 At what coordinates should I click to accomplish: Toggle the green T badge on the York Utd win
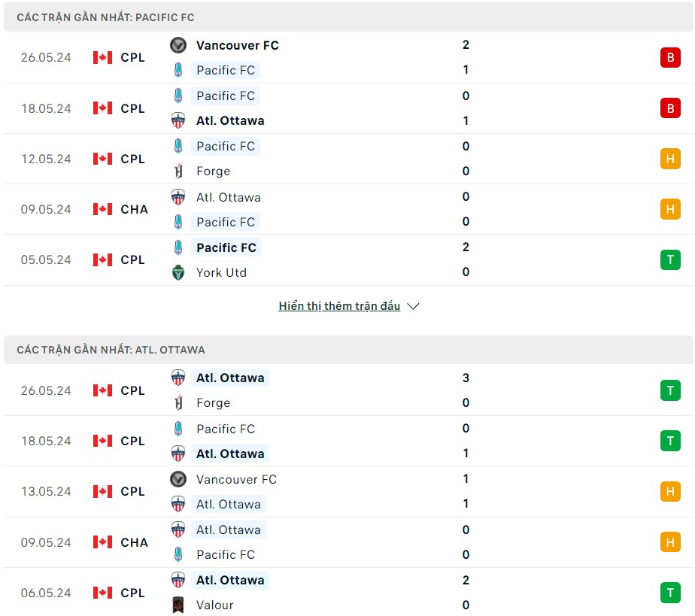670,259
